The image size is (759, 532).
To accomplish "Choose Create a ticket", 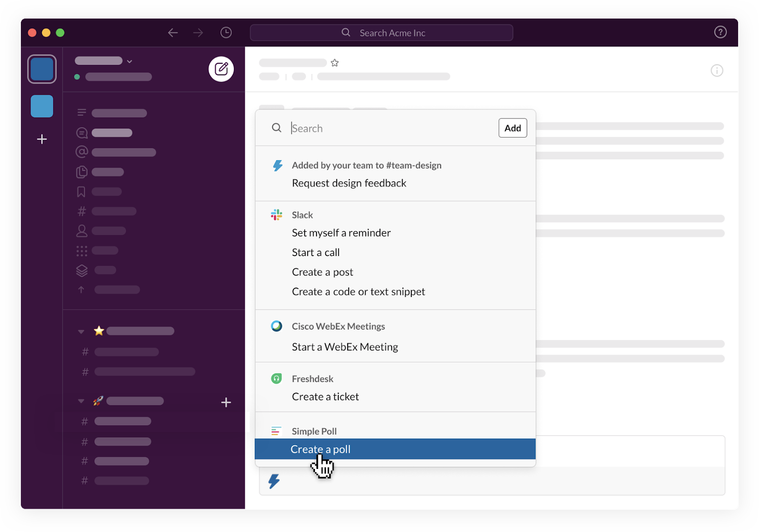I will tap(325, 397).
